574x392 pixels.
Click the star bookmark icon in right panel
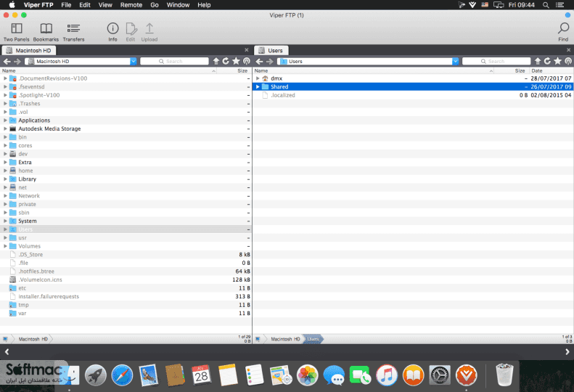click(x=557, y=61)
